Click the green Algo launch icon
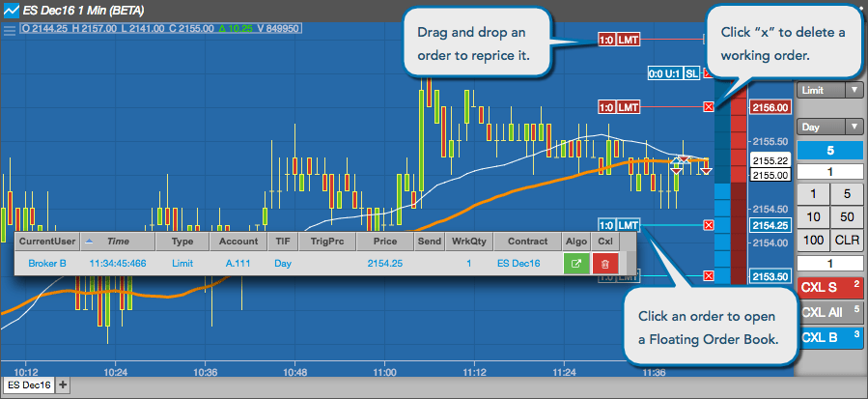This screenshot has width=868, height=399. (576, 264)
